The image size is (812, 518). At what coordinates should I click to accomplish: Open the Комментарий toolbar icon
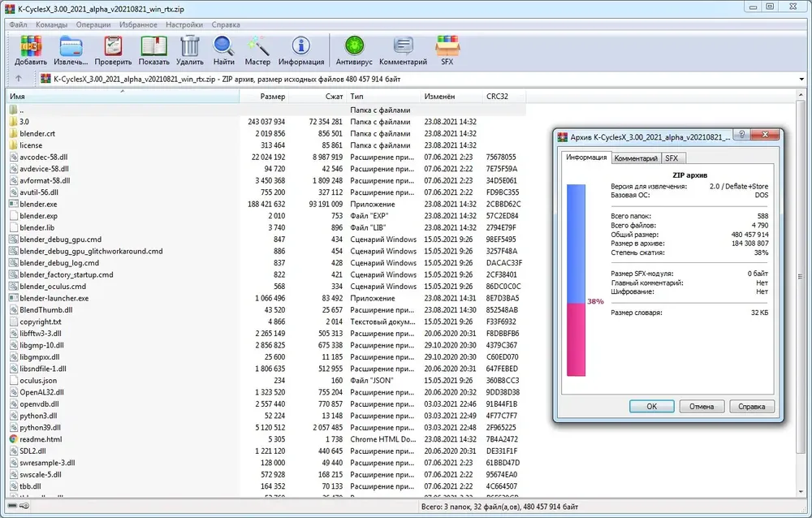click(x=403, y=46)
